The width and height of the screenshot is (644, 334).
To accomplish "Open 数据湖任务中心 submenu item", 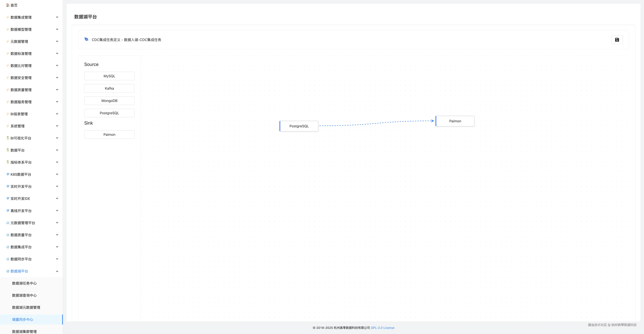I will point(24,283).
